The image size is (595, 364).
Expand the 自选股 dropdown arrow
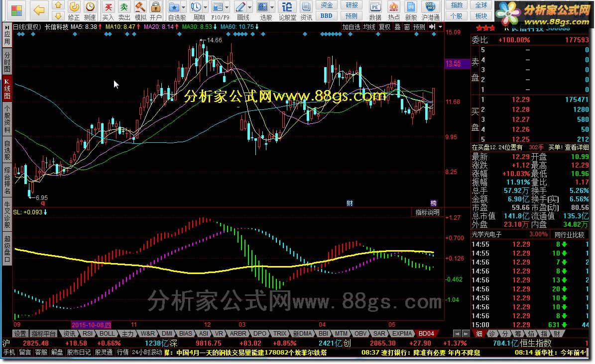pos(184,7)
